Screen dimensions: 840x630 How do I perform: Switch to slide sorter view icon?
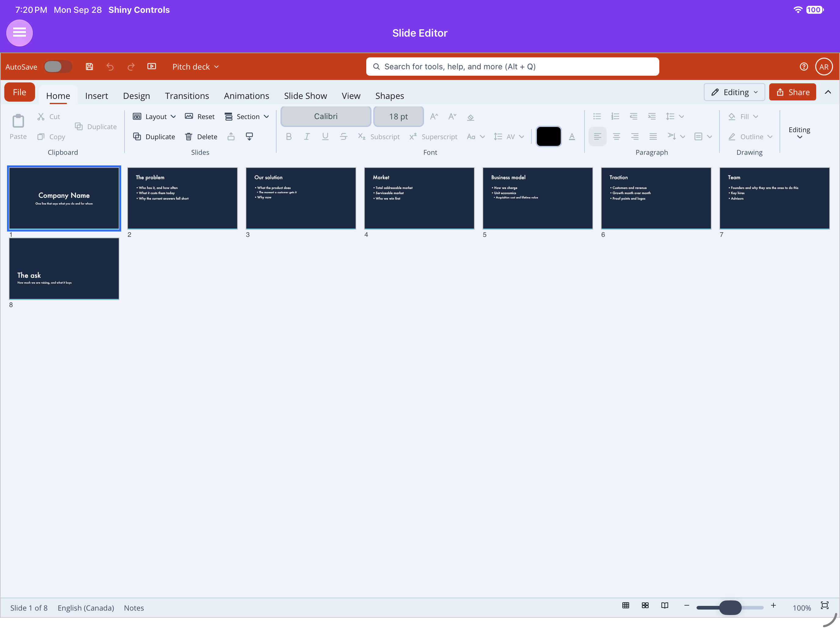[645, 605]
